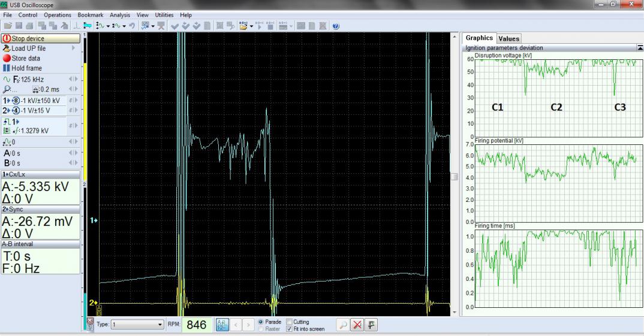Image resolution: width=644 pixels, height=336 pixels.
Task: Collapse the Ignition parameters deviation panel
Action: [640, 47]
